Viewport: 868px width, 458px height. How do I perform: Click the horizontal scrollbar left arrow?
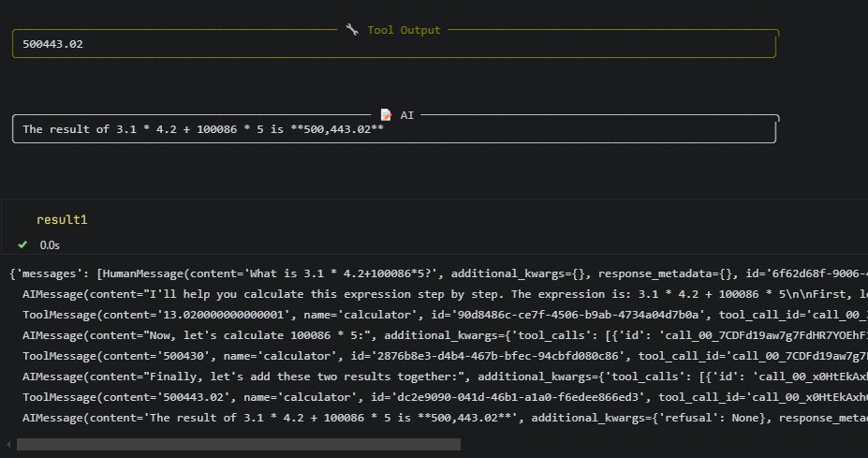(x=8, y=444)
